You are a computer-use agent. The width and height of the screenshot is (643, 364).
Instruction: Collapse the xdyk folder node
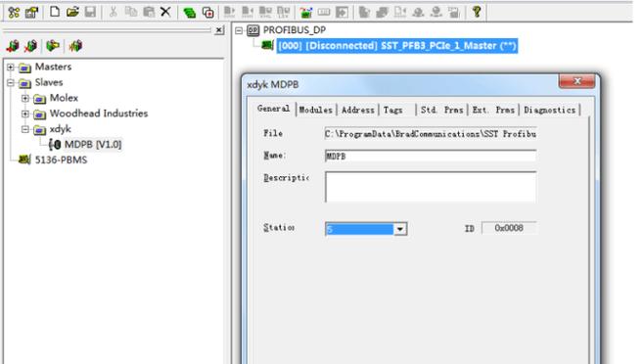25,129
